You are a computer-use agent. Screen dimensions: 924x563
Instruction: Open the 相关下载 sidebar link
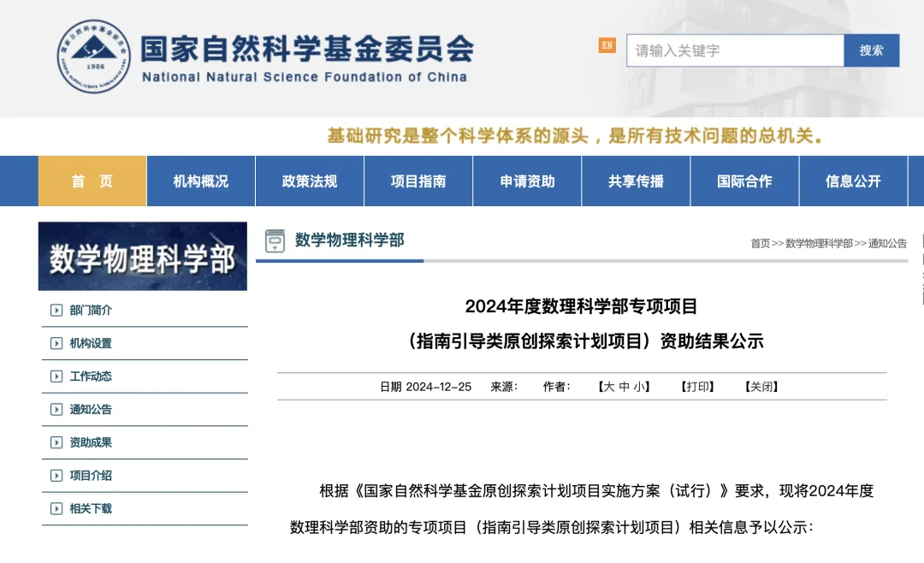[x=91, y=508]
